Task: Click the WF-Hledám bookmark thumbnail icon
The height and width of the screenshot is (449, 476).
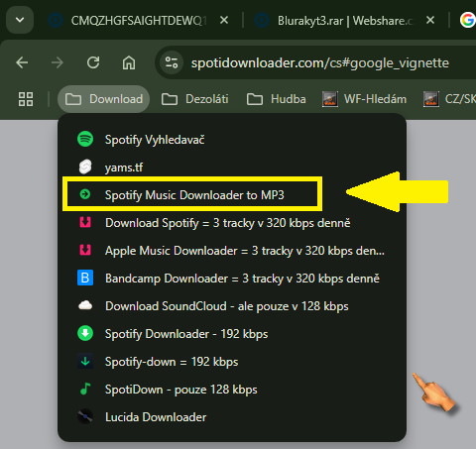Action: (x=330, y=99)
